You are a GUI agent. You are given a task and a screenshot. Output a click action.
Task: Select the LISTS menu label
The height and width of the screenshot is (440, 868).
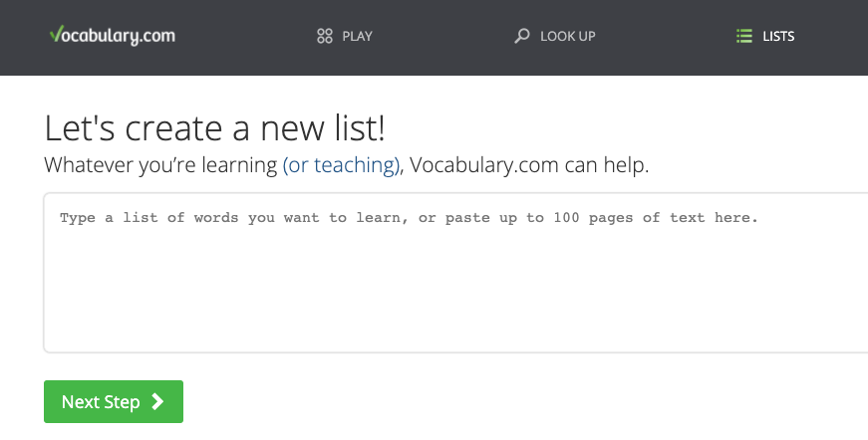(778, 37)
